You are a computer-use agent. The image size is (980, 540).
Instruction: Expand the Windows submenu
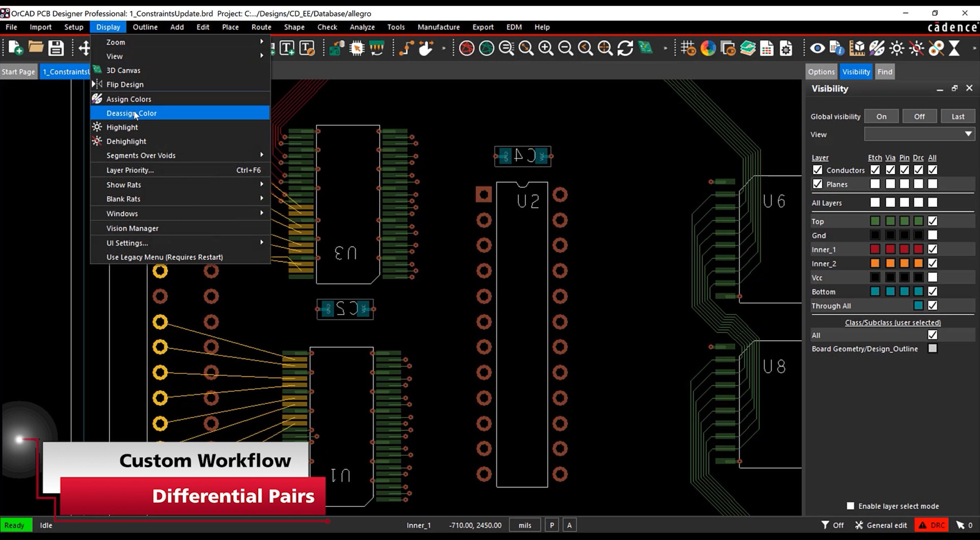(180, 213)
